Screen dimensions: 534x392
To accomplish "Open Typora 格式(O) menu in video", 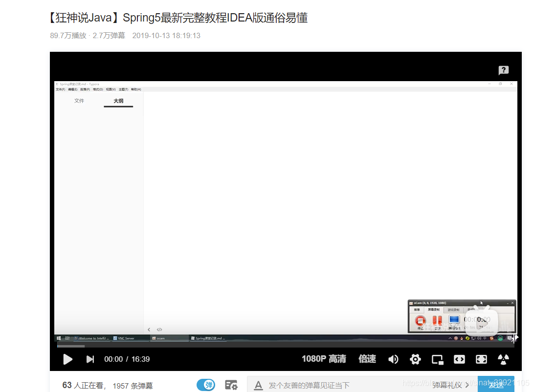I will click(x=98, y=89).
